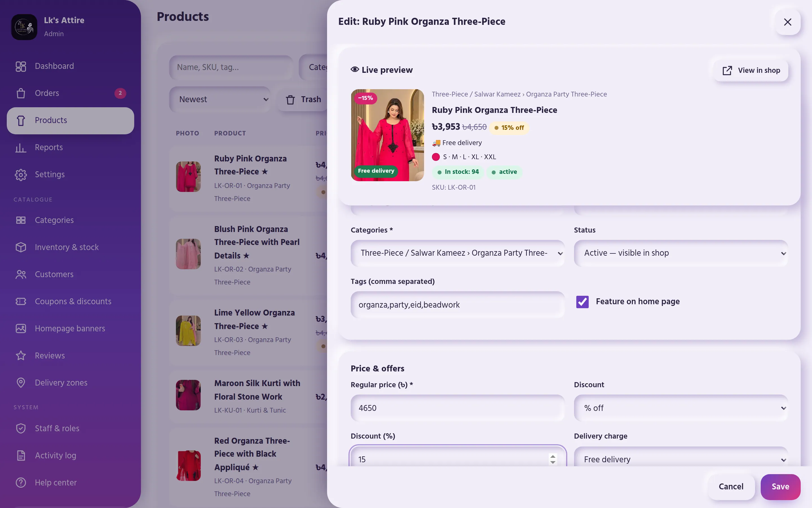Click the free delivery truck icon
Viewport: 812px width, 508px height.
pos(436,143)
